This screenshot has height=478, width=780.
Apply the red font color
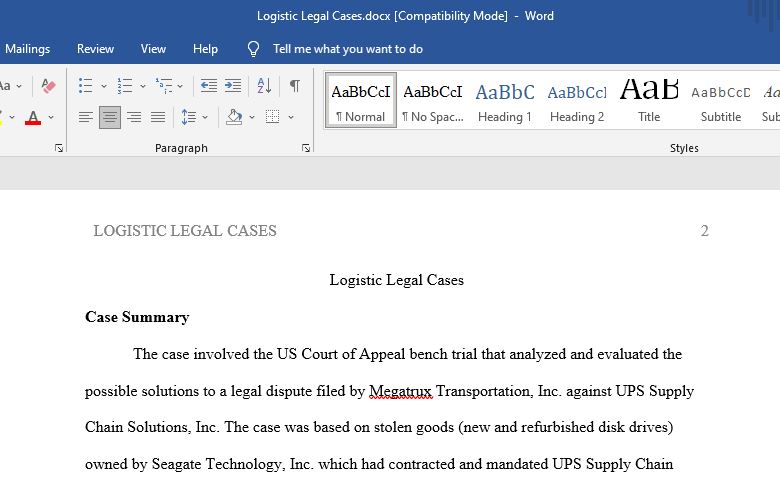(x=33, y=118)
